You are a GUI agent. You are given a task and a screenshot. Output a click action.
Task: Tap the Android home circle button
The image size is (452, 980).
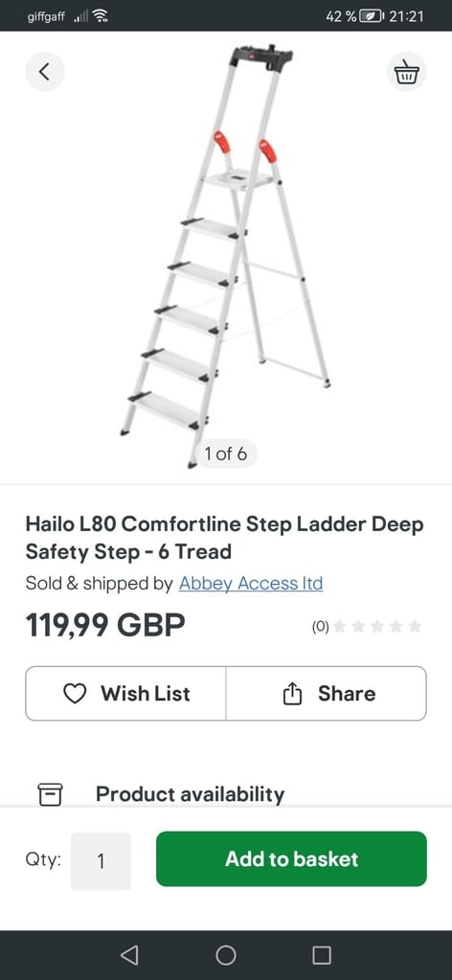pyautogui.click(x=226, y=955)
